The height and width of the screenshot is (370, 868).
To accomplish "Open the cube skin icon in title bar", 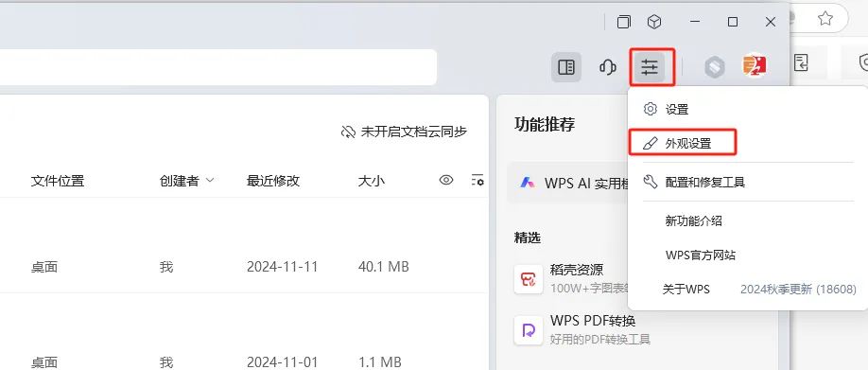I will point(654,22).
